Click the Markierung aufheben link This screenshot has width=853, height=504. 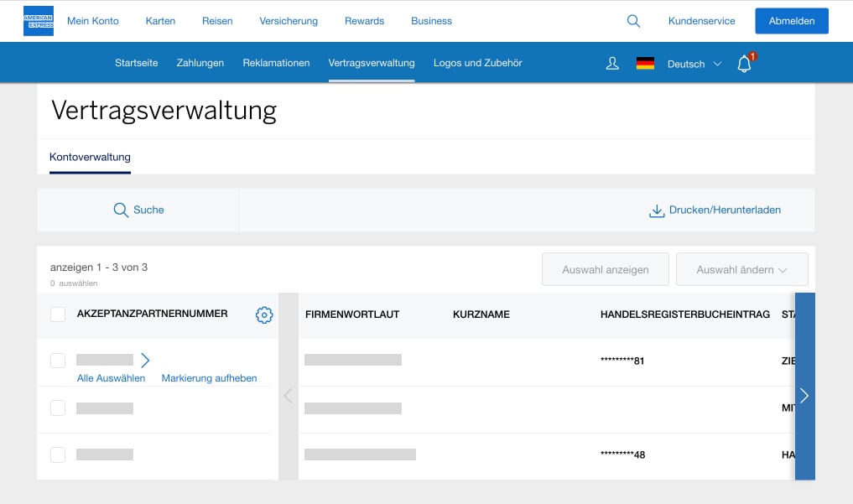pyautogui.click(x=209, y=378)
